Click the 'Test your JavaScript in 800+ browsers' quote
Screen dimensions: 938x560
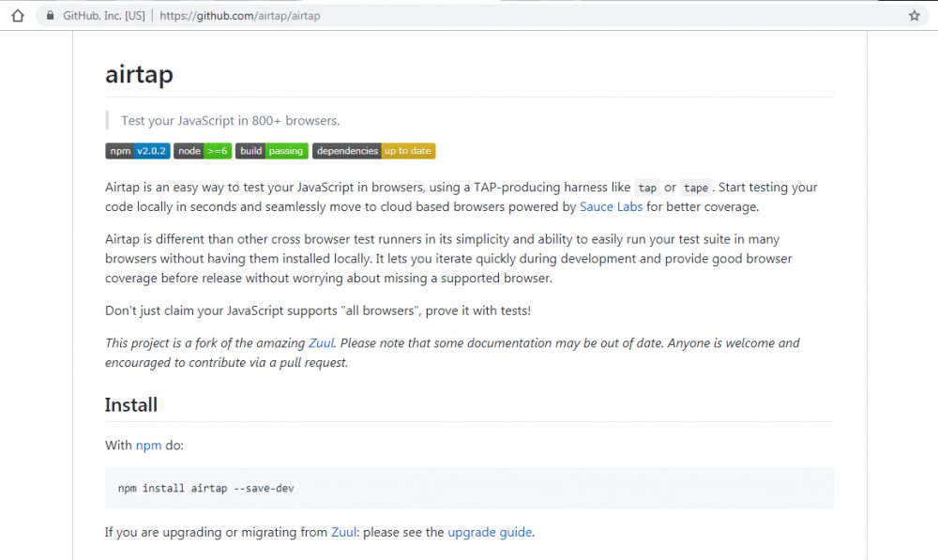(x=230, y=121)
